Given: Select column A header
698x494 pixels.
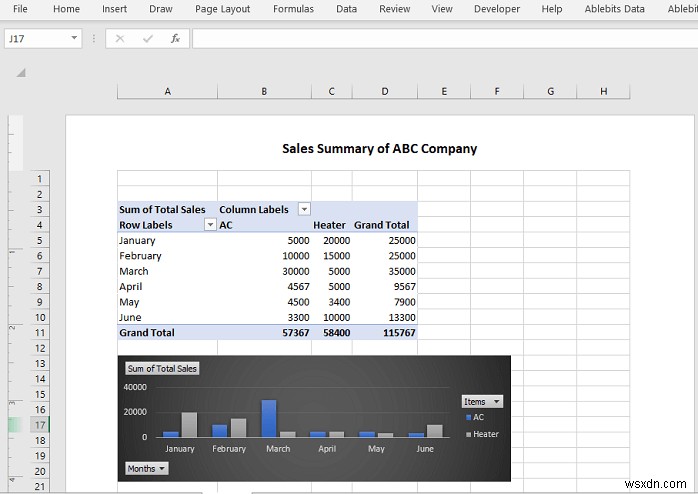Looking at the screenshot, I should click(167, 91).
